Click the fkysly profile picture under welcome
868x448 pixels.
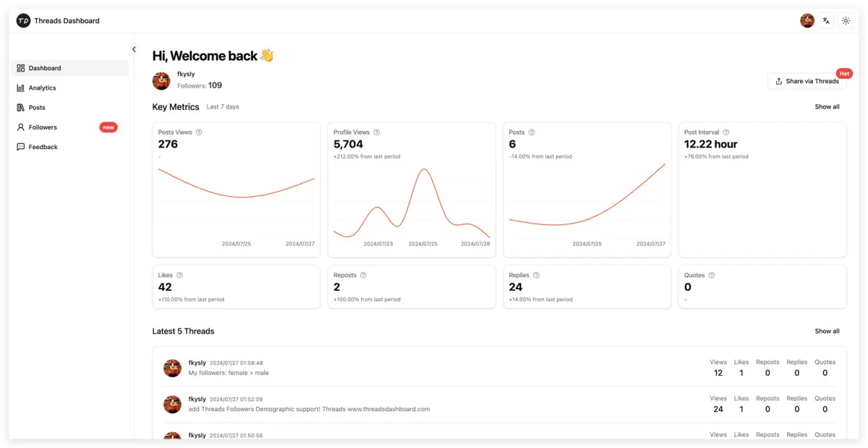coord(161,80)
